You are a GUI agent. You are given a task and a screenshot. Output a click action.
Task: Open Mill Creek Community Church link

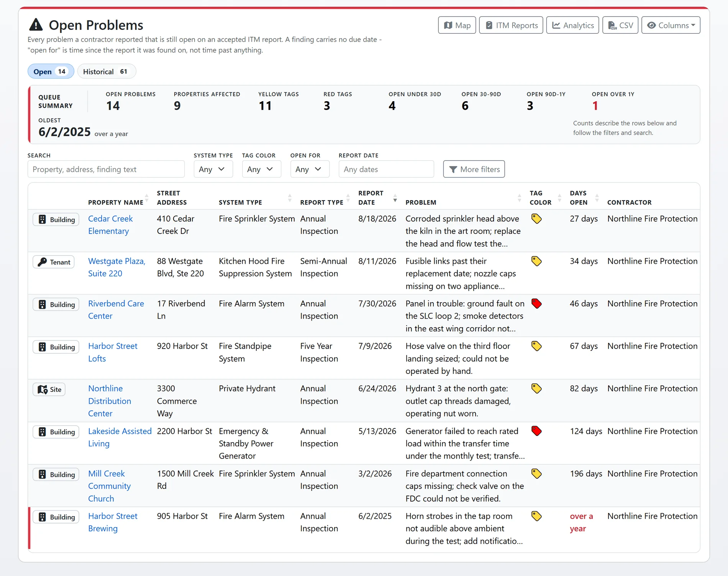pos(109,486)
